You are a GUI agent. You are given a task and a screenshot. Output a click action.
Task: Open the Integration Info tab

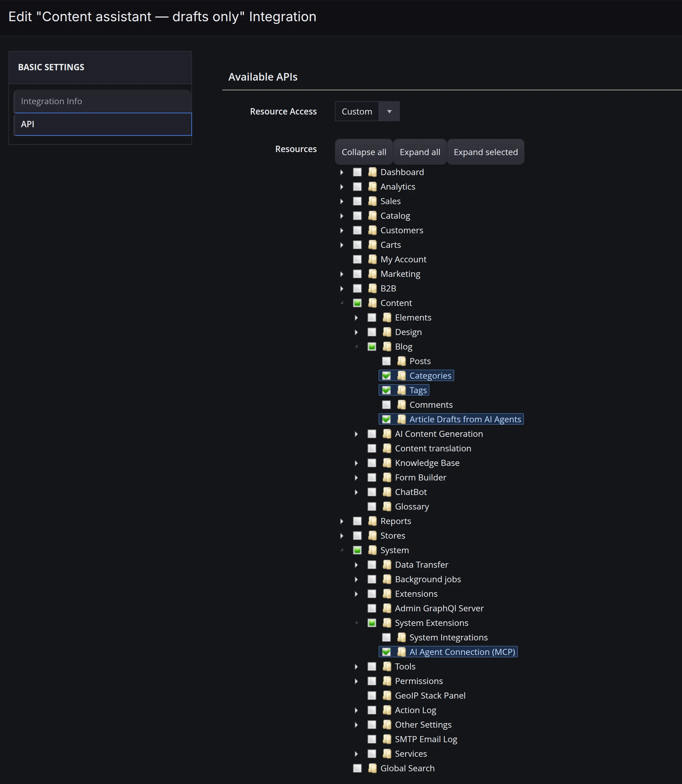103,101
